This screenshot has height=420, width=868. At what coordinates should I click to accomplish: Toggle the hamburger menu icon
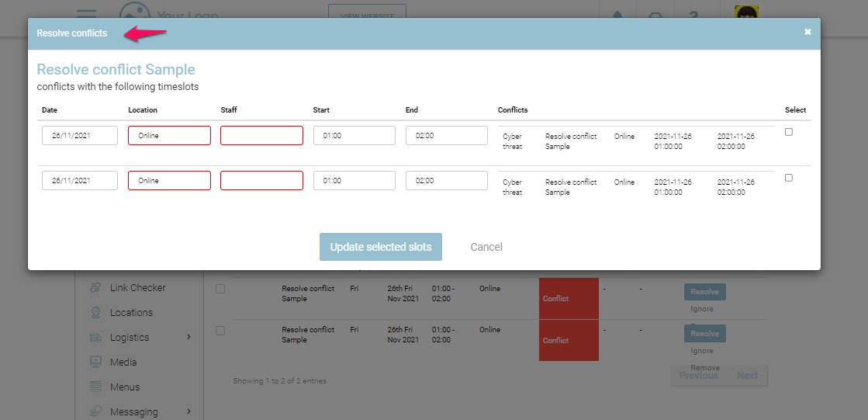pyautogui.click(x=87, y=14)
